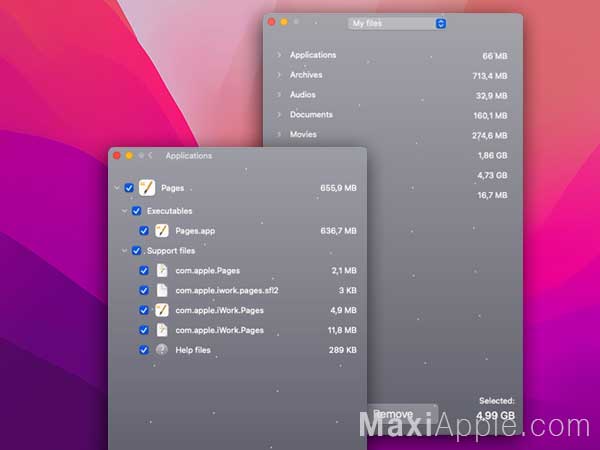Click the 655,9 MB size for Pages
The height and width of the screenshot is (450, 600).
(338, 188)
